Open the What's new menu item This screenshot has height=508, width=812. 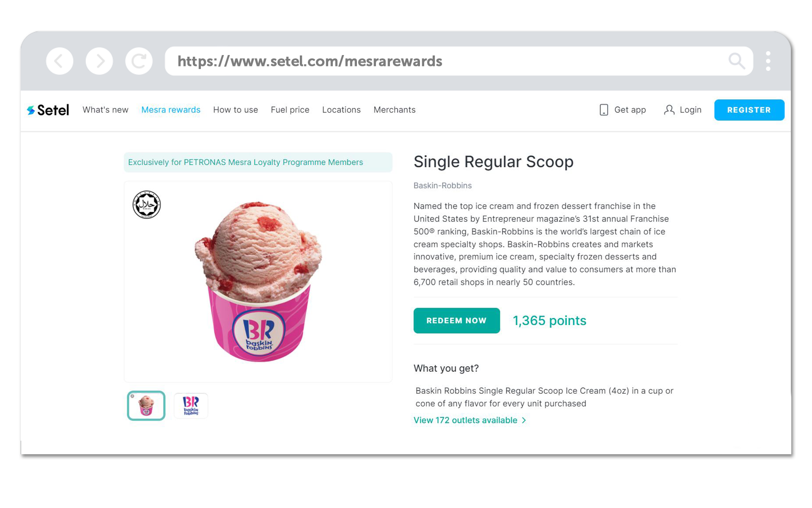click(x=105, y=110)
